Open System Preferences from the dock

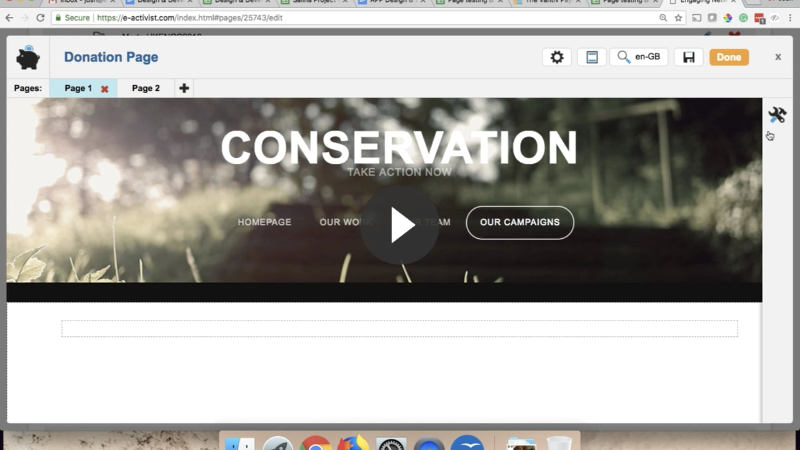tap(391, 443)
